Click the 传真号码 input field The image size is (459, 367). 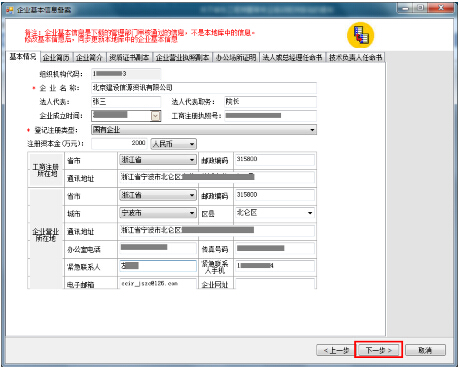[275, 248]
